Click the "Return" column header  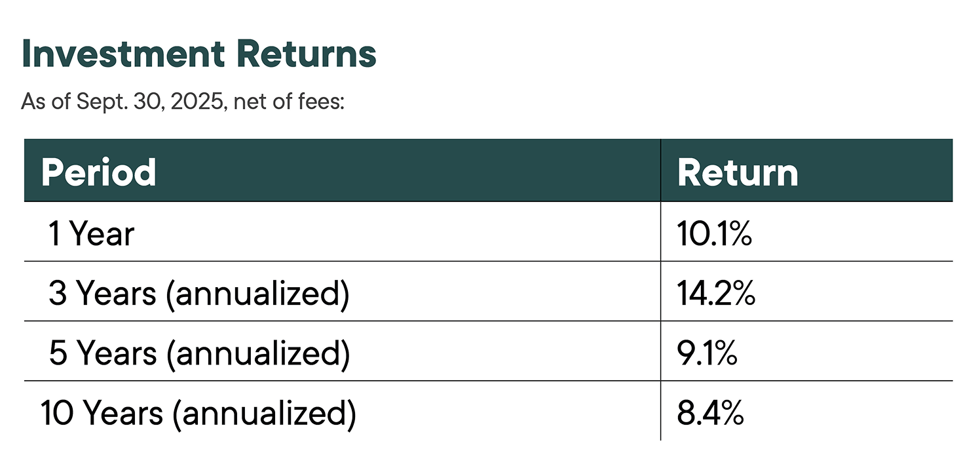[x=738, y=172]
